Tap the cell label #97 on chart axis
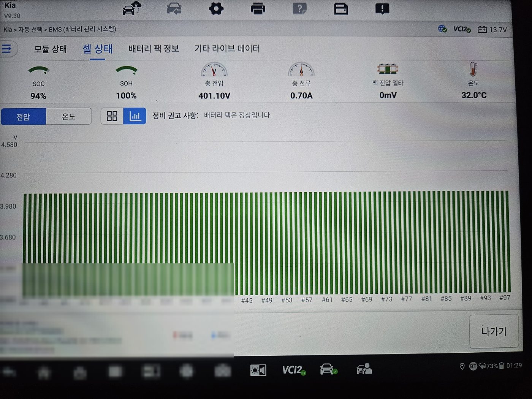532x399 pixels. click(x=505, y=298)
